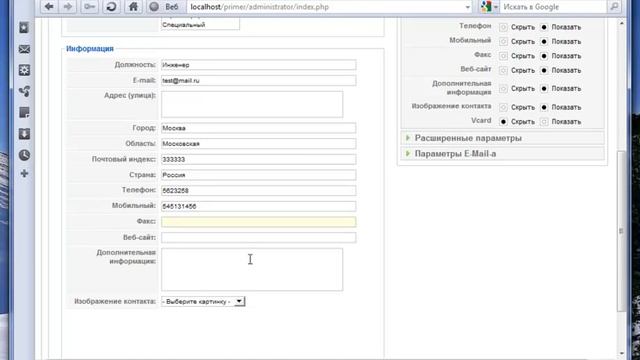Open the mail envelope sidebar panel
Image resolution: width=640 pixels, height=360 pixels.
[x=24, y=49]
